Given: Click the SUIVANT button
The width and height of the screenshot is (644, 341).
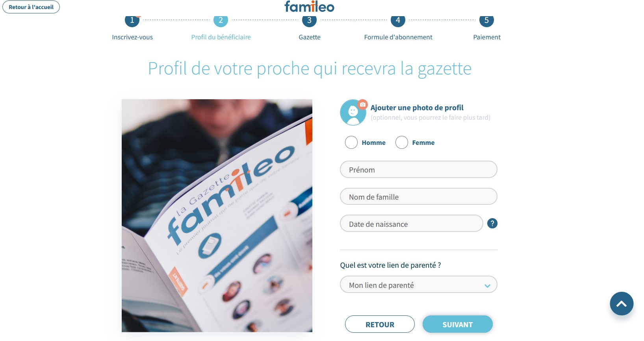Looking at the screenshot, I should (457, 324).
